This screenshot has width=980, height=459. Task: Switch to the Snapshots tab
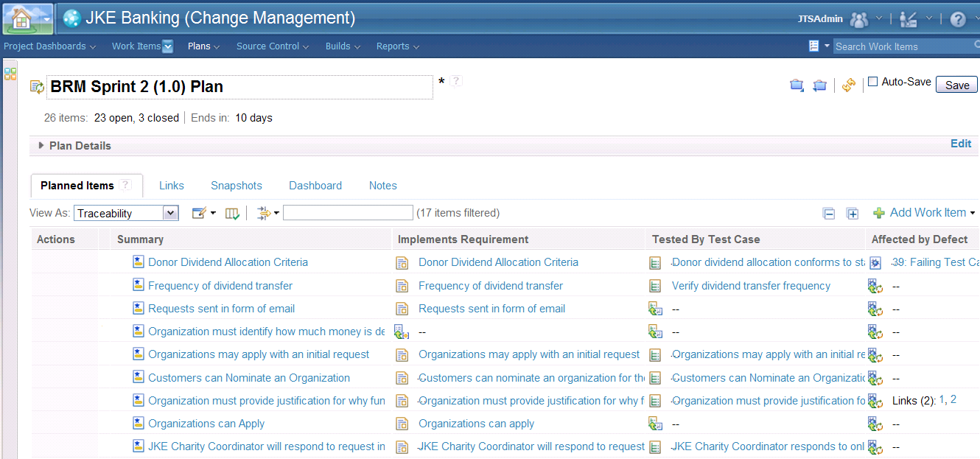237,186
